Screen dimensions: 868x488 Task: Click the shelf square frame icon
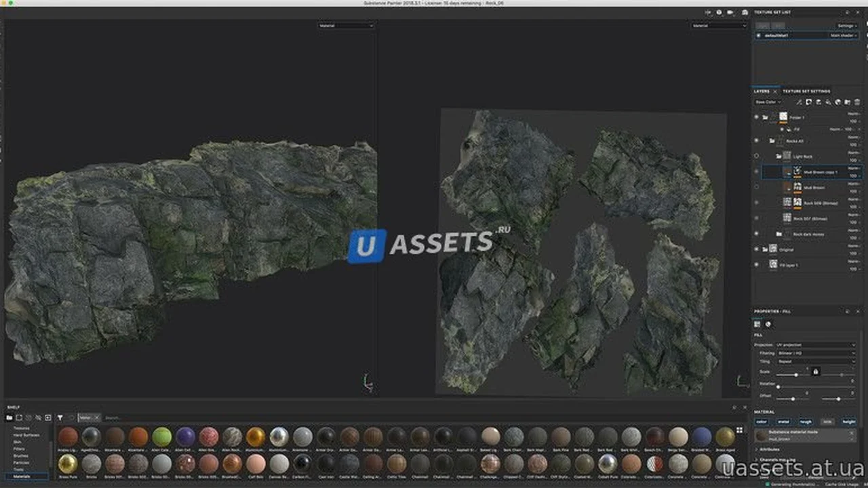click(19, 418)
